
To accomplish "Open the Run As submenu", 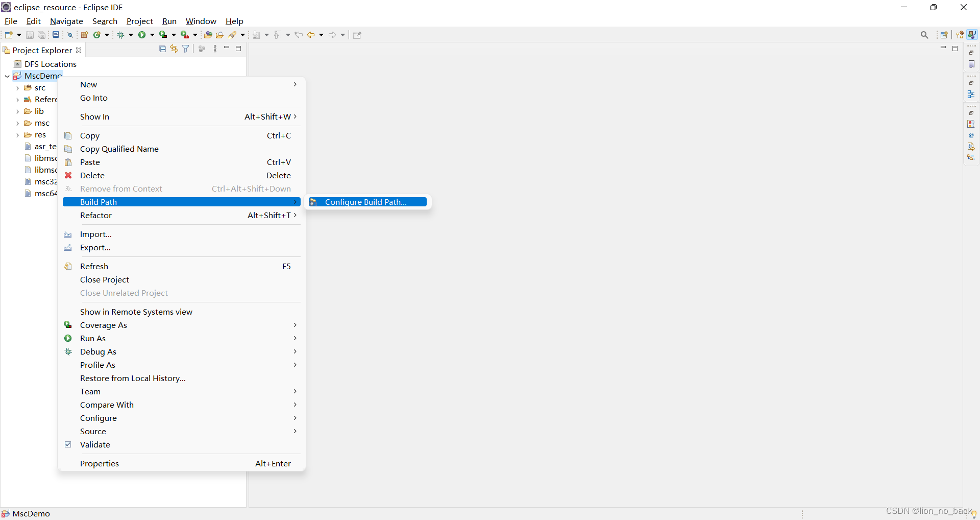I will [181, 338].
